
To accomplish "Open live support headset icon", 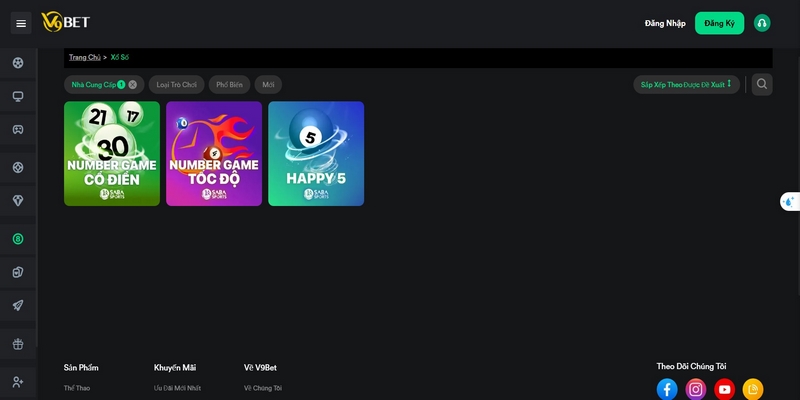I will click(x=762, y=23).
